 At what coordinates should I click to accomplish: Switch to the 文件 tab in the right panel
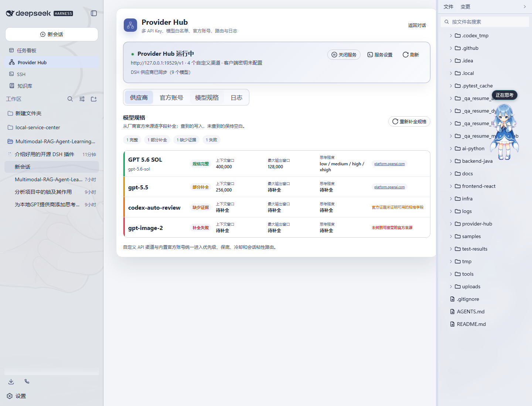pos(449,7)
